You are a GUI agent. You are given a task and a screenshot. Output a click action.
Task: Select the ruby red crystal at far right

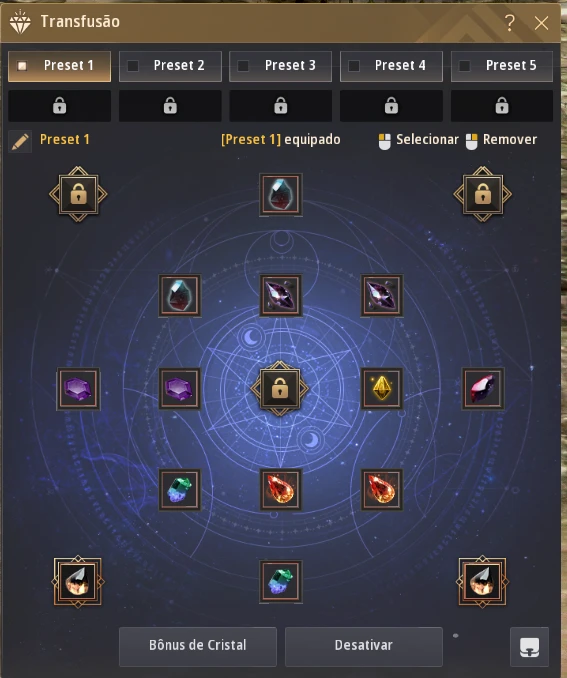point(483,388)
